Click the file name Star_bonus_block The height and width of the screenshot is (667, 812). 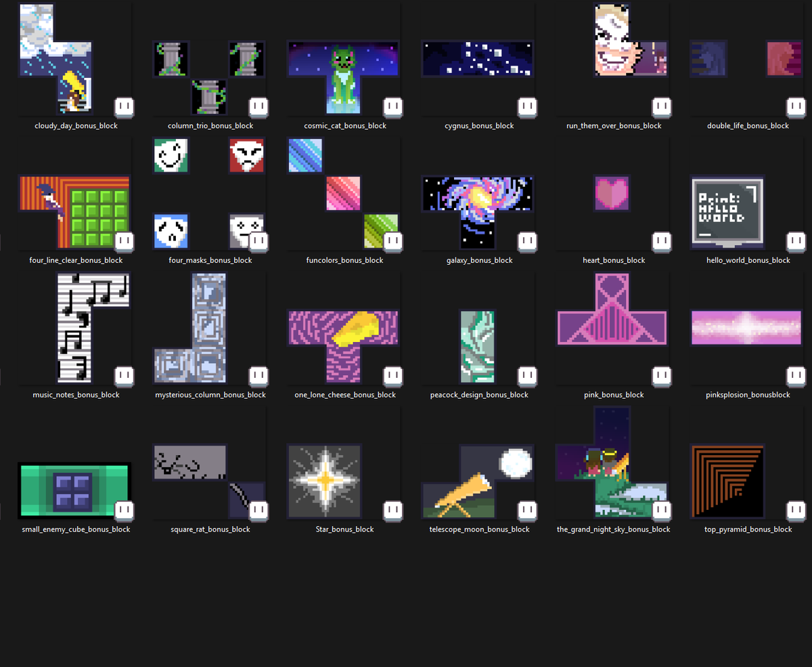(x=345, y=530)
